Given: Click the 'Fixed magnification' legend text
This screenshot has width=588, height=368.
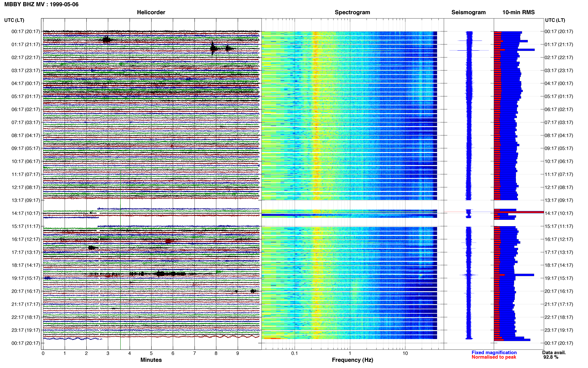Looking at the screenshot, I should click(x=494, y=352).
